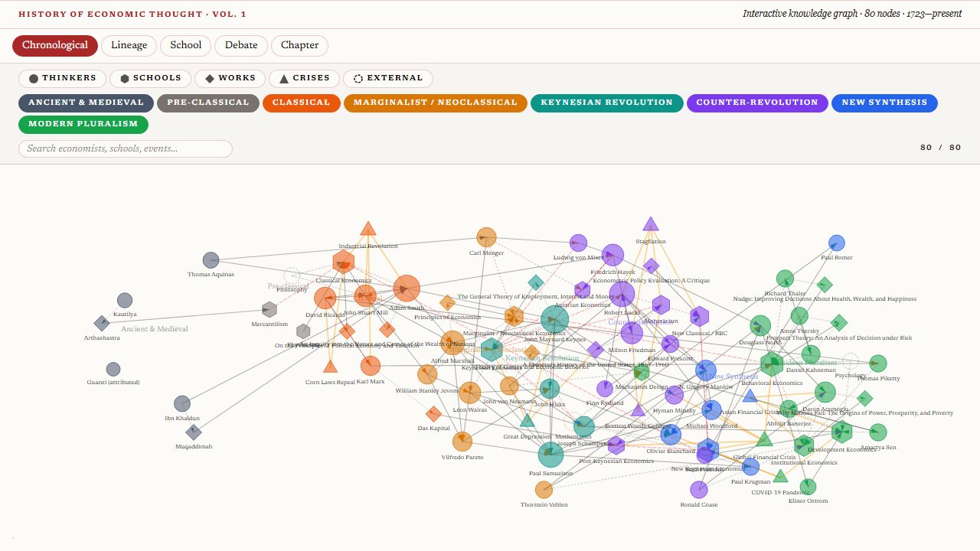Screen dimensions: 980x551
Task: Click the Interactive knowledge graph subtitle
Action: pyautogui.click(x=852, y=14)
